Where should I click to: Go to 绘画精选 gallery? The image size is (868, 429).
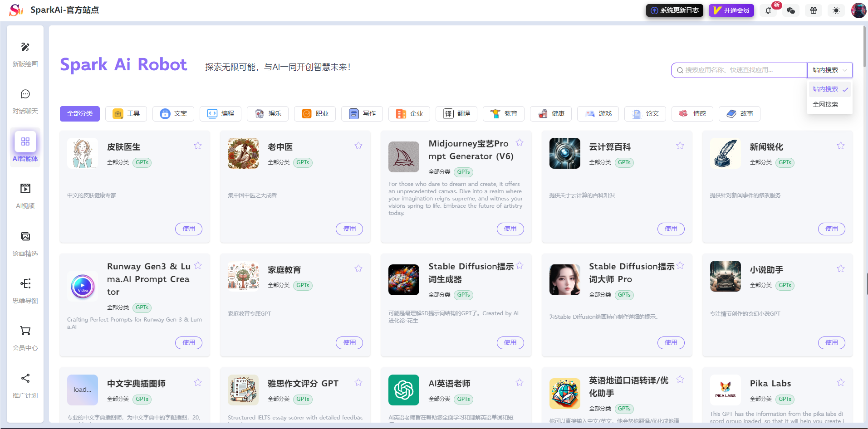coord(25,244)
